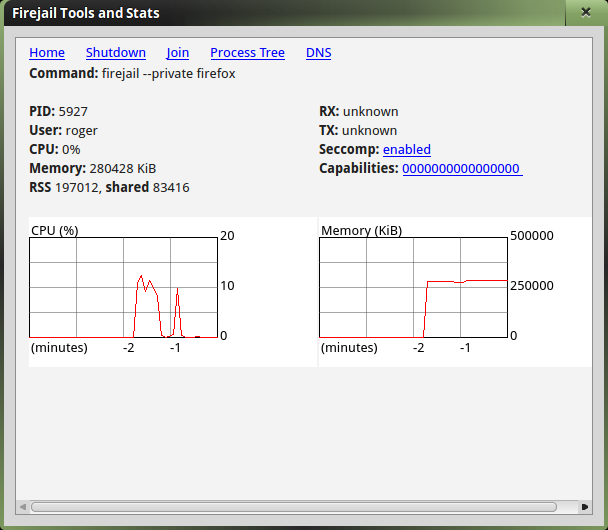The width and height of the screenshot is (608, 530).
Task: Open the Capabilities 0000000000000000 link
Action: (x=461, y=169)
